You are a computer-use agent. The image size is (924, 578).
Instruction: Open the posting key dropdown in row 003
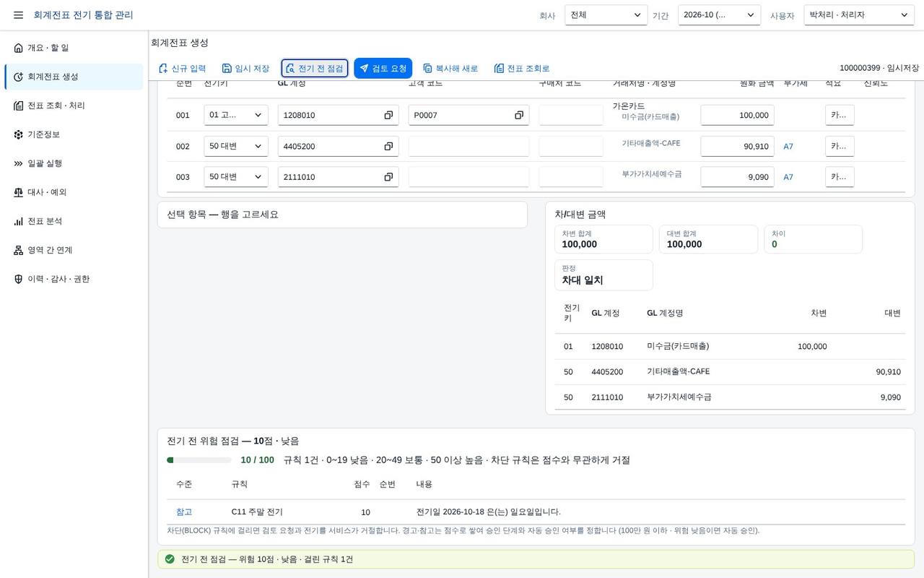click(x=236, y=177)
